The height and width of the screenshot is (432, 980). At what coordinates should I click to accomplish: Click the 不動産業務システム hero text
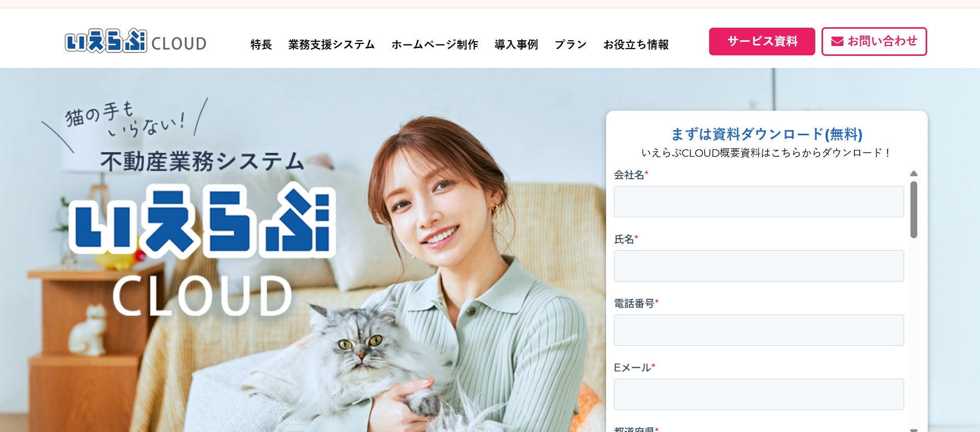202,161
